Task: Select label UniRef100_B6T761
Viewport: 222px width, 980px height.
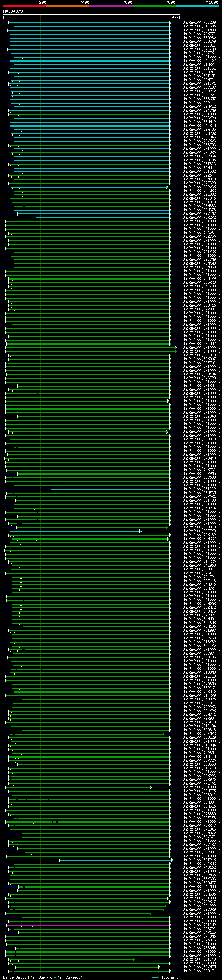Action: click(199, 68)
